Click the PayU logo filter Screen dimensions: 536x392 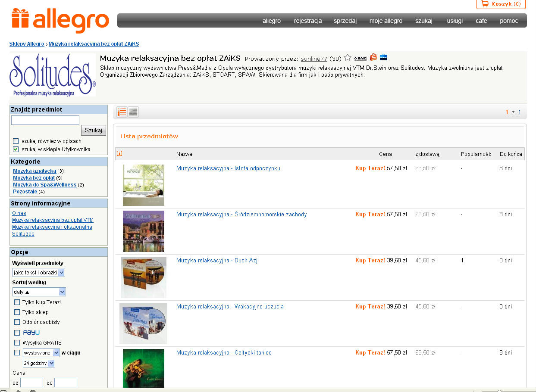(x=31, y=333)
